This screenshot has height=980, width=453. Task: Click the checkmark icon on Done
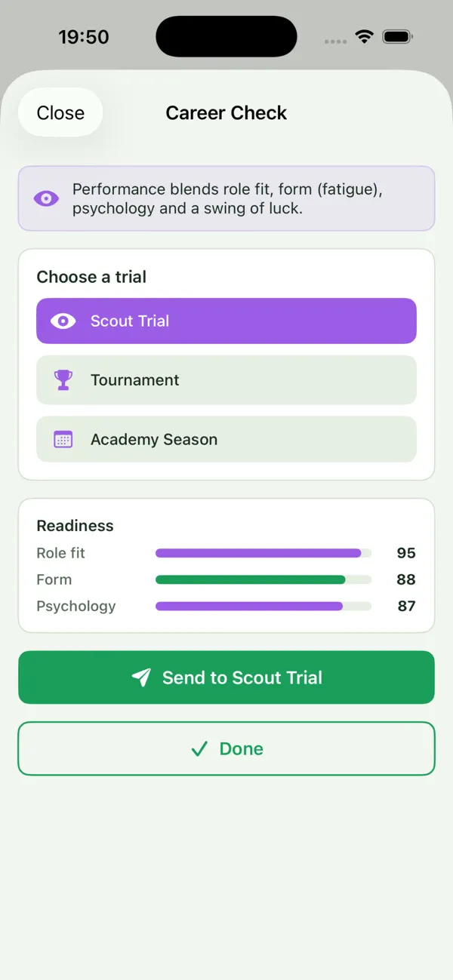199,749
